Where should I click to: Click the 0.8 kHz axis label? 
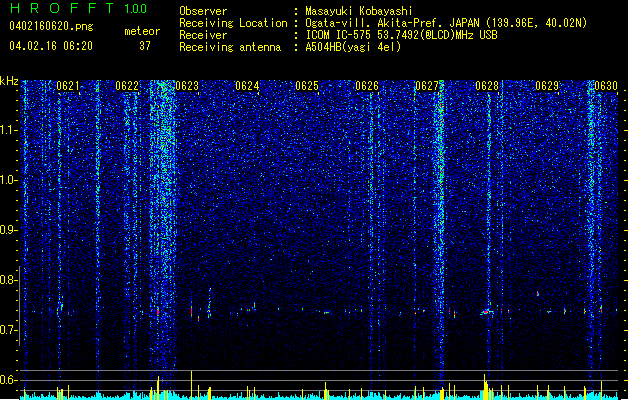[8, 280]
